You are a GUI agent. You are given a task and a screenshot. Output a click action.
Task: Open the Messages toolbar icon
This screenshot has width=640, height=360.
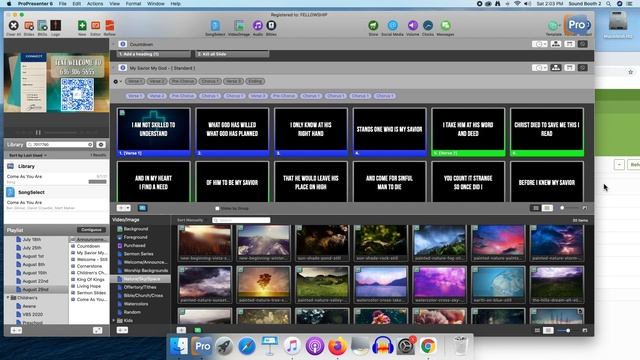[445, 26]
